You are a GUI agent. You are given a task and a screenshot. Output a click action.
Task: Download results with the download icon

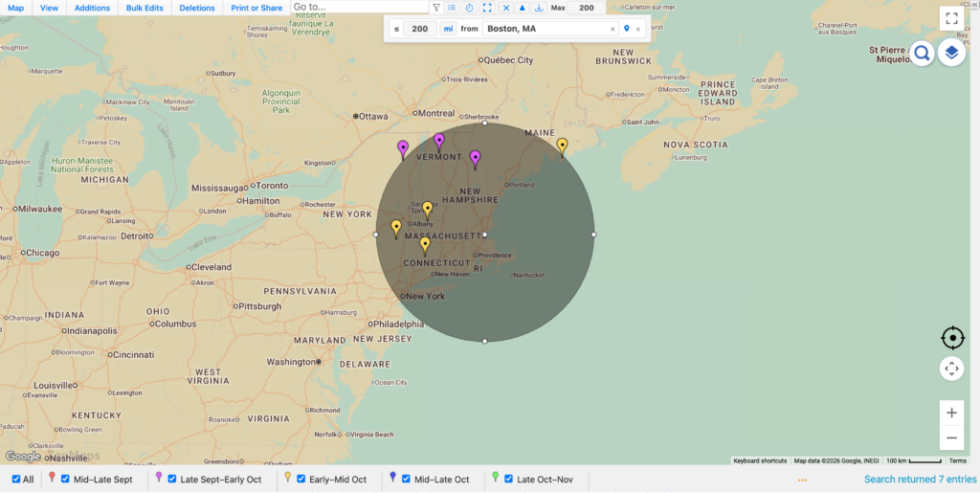click(539, 8)
